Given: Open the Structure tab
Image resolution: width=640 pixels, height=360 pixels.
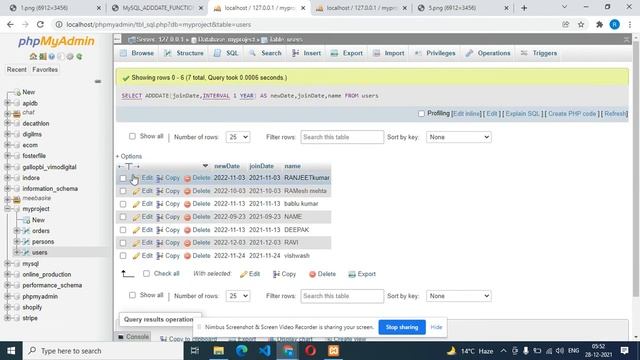Looking at the screenshot, I should (x=184, y=53).
